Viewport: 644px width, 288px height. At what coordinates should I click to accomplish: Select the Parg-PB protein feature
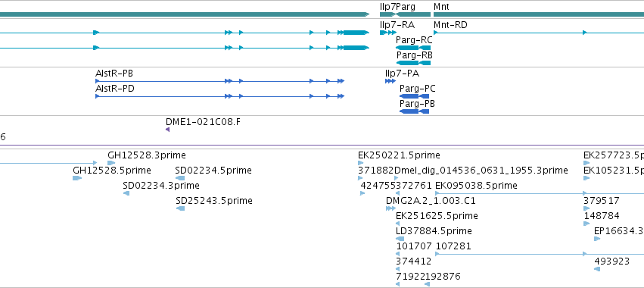415,111
